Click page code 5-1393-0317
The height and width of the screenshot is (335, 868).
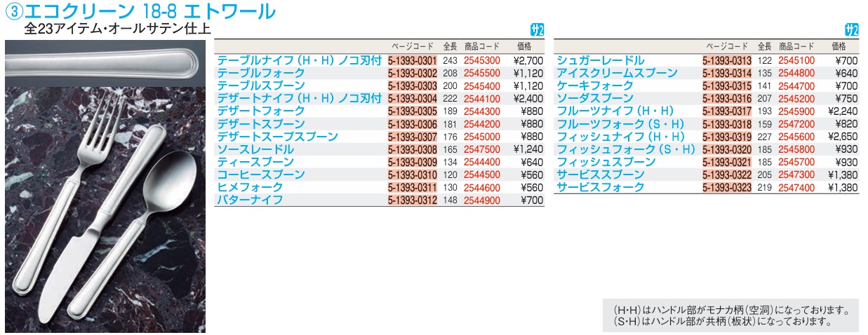(727, 111)
